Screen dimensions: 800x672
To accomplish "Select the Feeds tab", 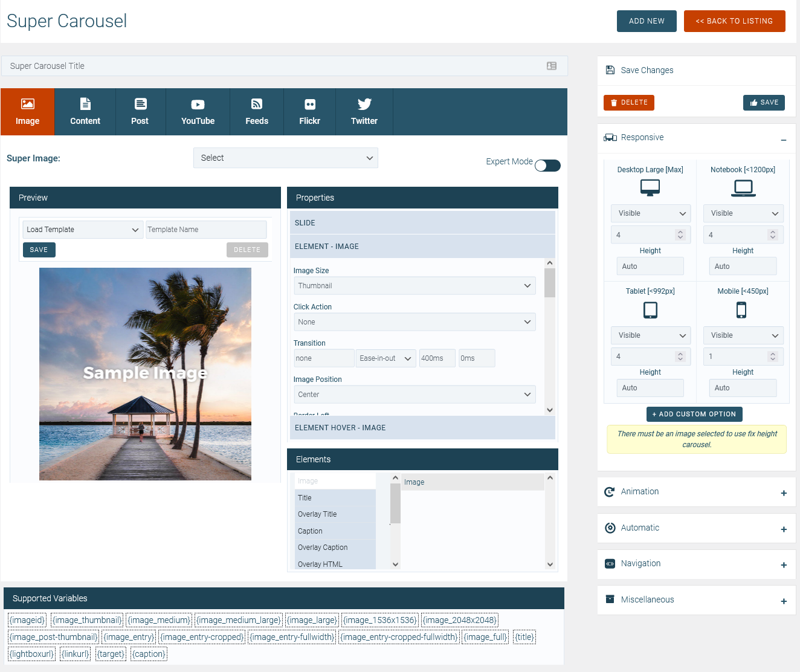I will tap(257, 112).
